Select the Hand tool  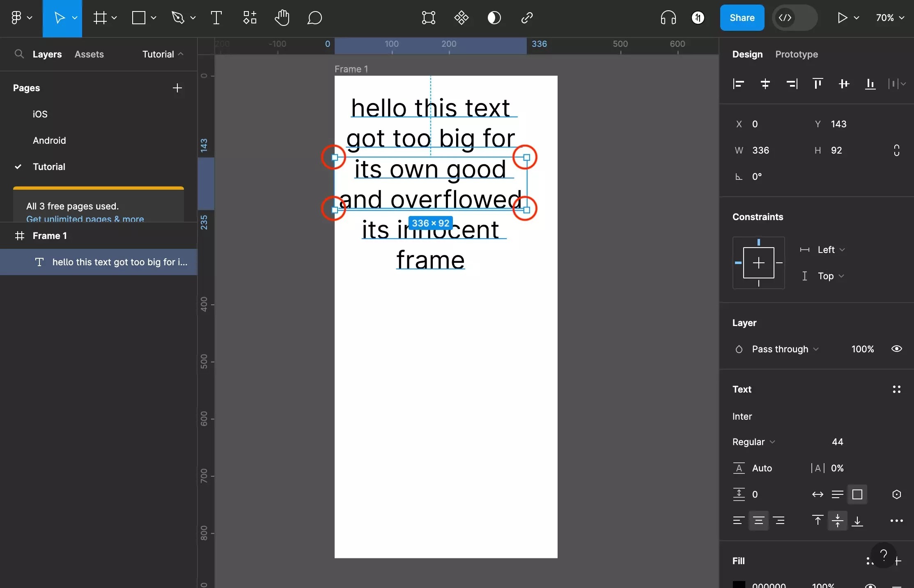pyautogui.click(x=282, y=18)
